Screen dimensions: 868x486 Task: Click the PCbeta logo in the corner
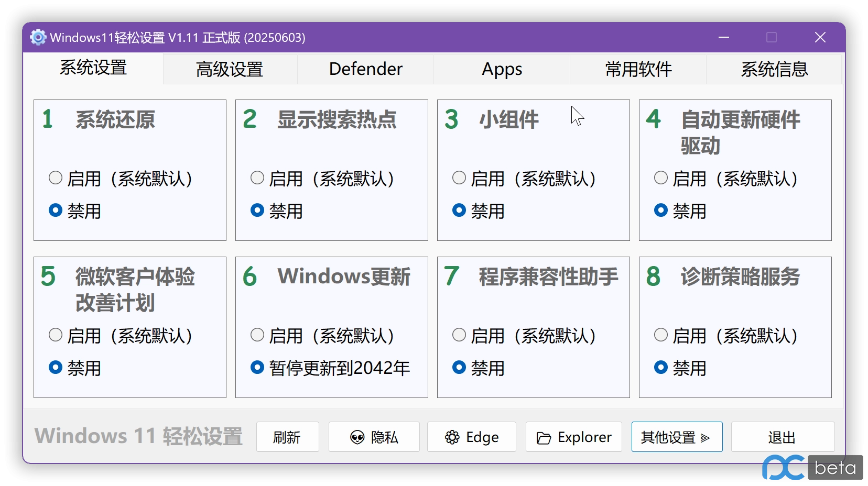810,468
